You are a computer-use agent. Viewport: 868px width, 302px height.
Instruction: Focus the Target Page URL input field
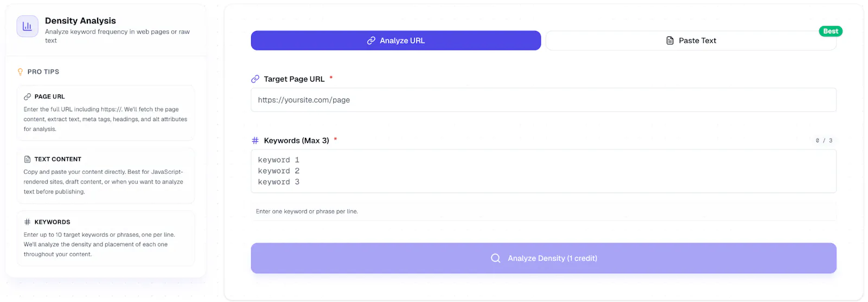(544, 100)
